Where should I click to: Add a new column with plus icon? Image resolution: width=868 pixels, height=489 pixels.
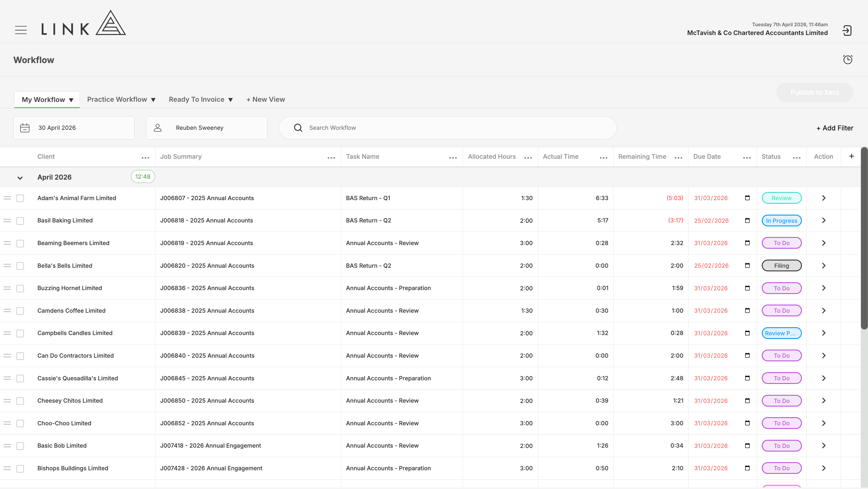click(851, 156)
